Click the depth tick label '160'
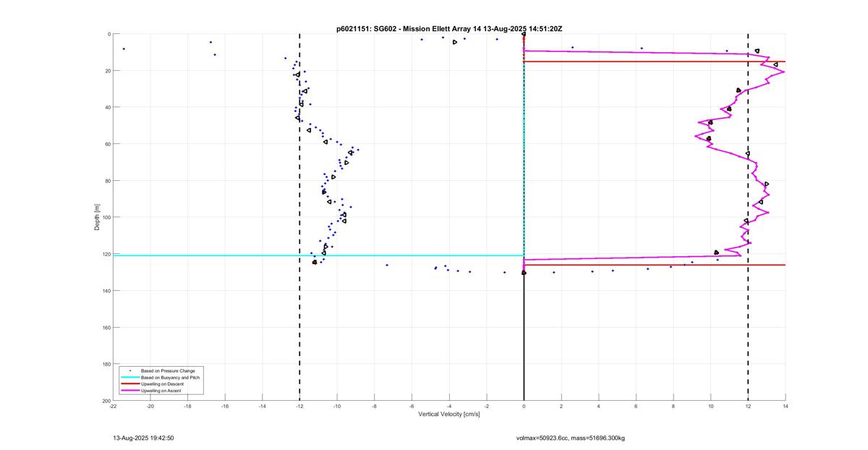The height and width of the screenshot is (450, 868). click(106, 328)
